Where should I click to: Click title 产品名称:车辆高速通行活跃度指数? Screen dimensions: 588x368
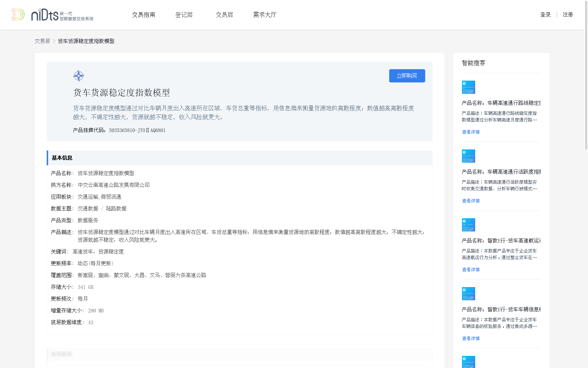[x=501, y=172]
